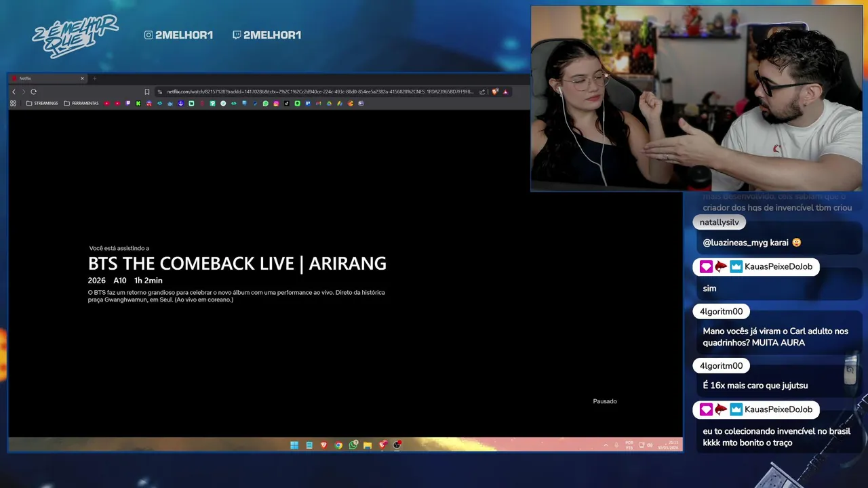Open Brave Rewards triangle icon
868x488 pixels.
click(505, 91)
